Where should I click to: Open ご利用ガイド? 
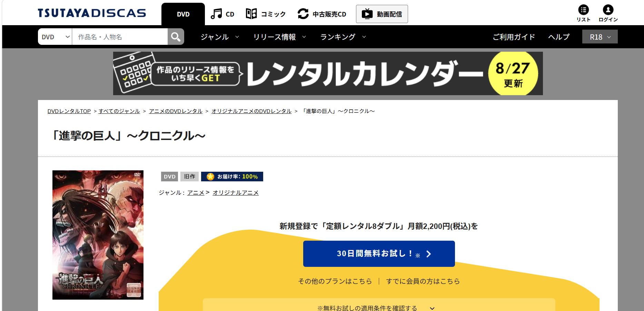(514, 37)
